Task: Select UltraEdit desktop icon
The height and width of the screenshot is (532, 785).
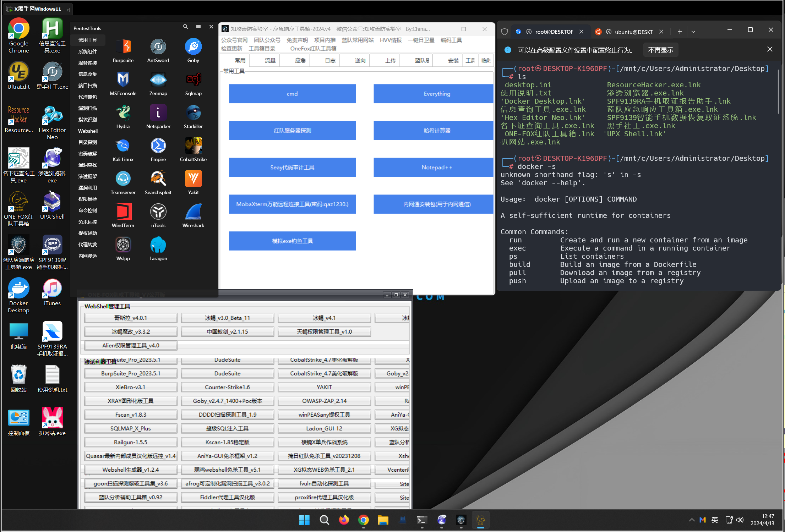Action: [x=18, y=75]
